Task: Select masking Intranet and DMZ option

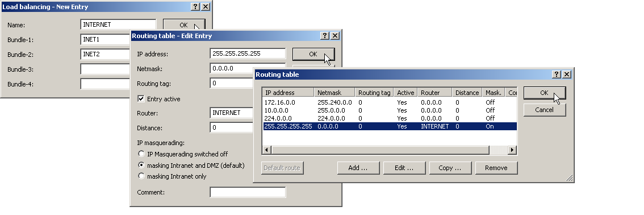Action: point(141,166)
